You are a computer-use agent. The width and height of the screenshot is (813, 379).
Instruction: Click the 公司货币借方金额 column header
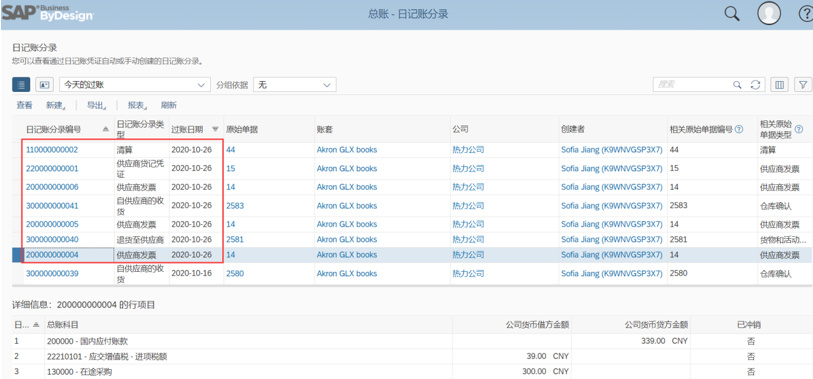(538, 325)
